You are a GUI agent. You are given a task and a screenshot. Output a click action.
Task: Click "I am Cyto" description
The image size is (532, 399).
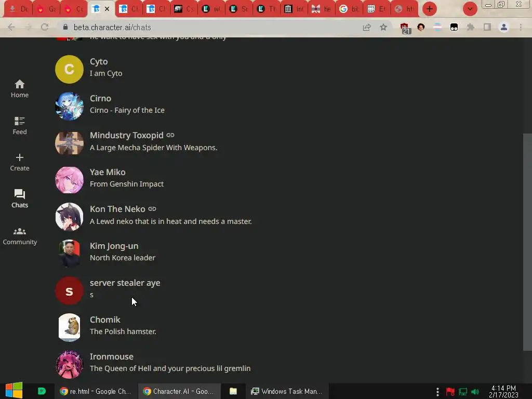click(x=106, y=73)
